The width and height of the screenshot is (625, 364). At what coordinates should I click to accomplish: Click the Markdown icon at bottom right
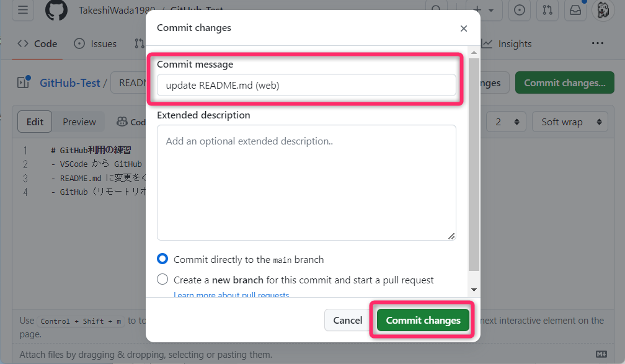[601, 354]
